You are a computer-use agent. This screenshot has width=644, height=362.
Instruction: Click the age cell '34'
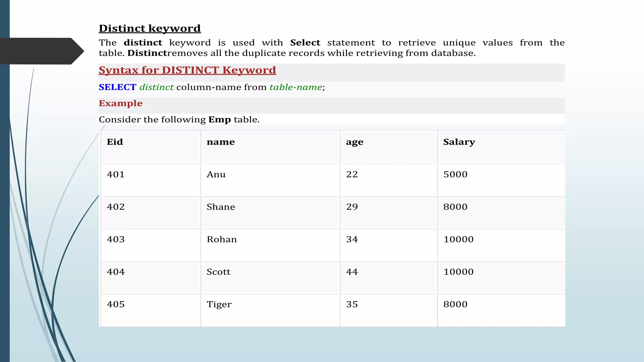point(389,245)
